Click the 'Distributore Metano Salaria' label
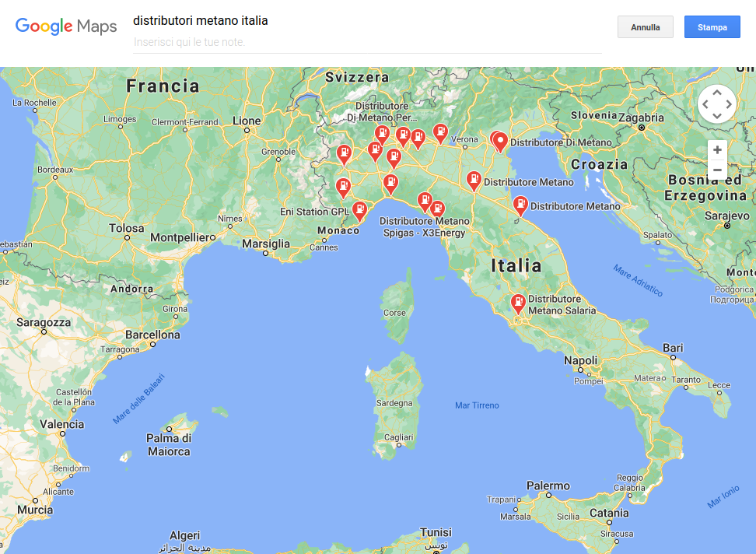756x554 pixels. [562, 305]
